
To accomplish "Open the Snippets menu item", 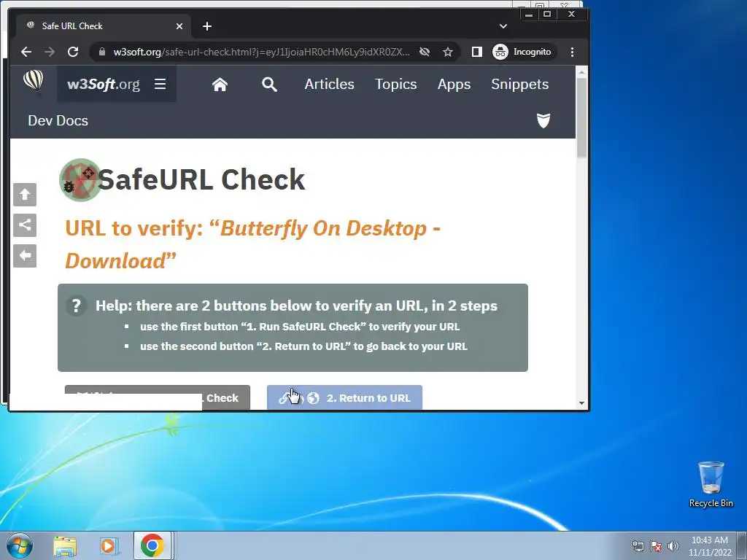I will pos(519,85).
